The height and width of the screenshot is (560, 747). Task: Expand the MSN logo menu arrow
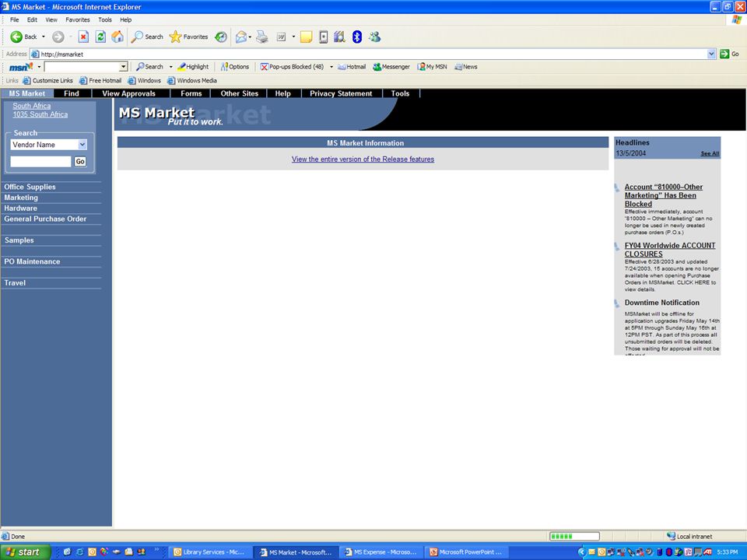coord(39,67)
